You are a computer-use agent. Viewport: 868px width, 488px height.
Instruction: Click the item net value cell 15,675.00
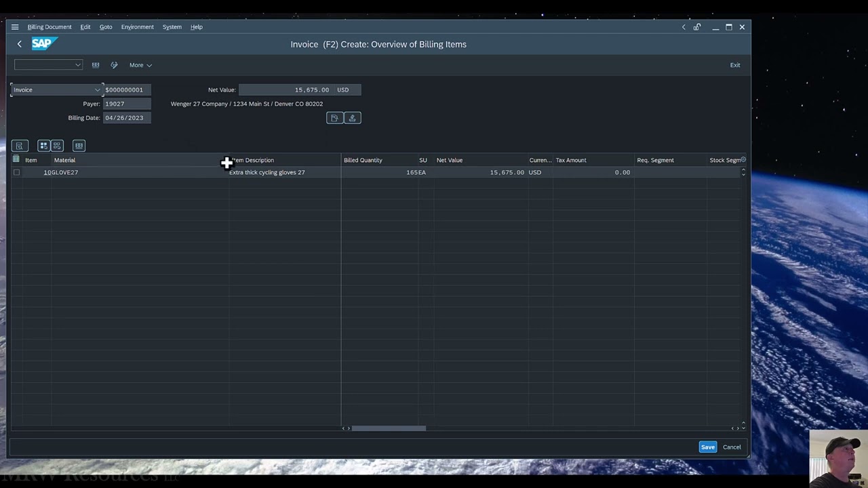click(480, 172)
